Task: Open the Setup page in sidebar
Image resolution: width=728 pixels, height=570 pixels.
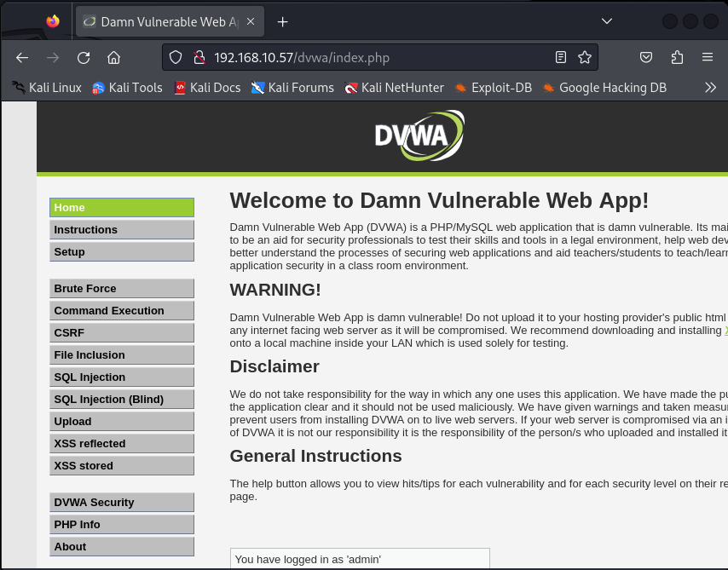Action: tap(122, 252)
